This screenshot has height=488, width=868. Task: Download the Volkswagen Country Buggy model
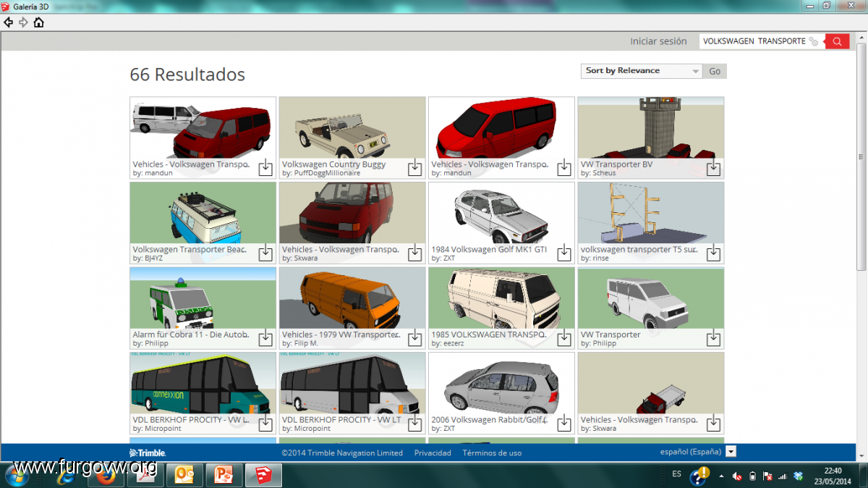(x=414, y=168)
